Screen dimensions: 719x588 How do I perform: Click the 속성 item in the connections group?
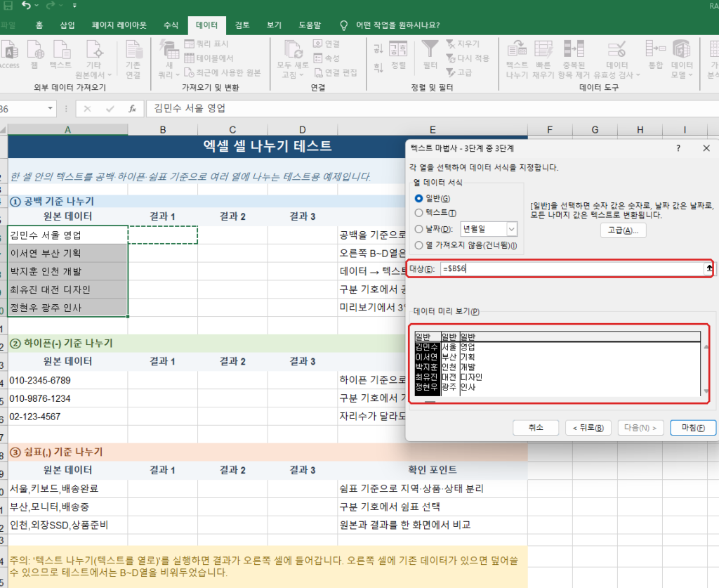[326, 58]
